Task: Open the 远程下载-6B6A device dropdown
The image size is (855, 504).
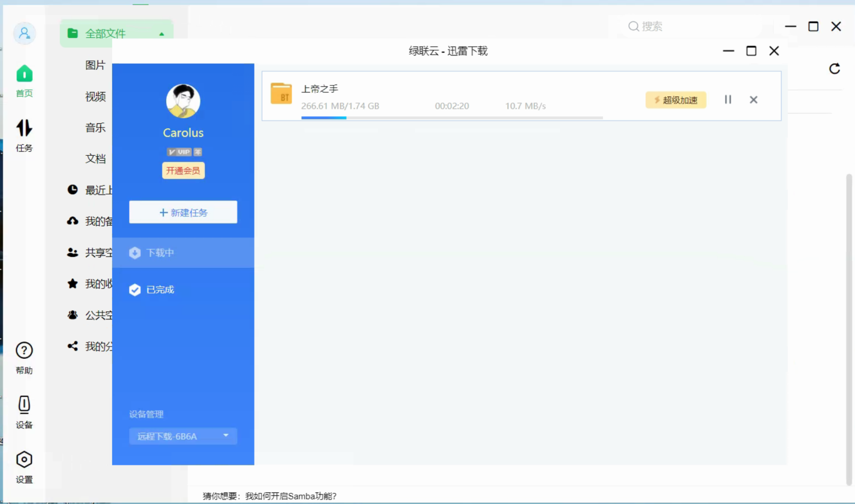Action: point(183,436)
